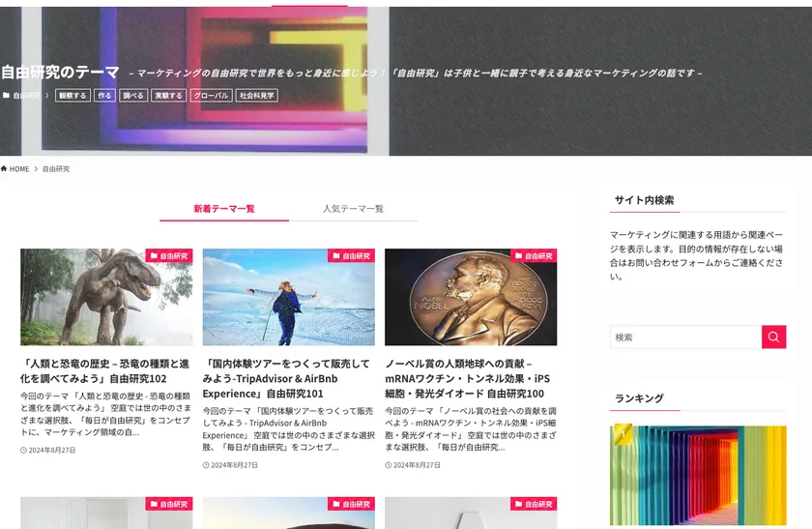Select the 観察する tag
Screen dimensions: 812x529
(72, 96)
